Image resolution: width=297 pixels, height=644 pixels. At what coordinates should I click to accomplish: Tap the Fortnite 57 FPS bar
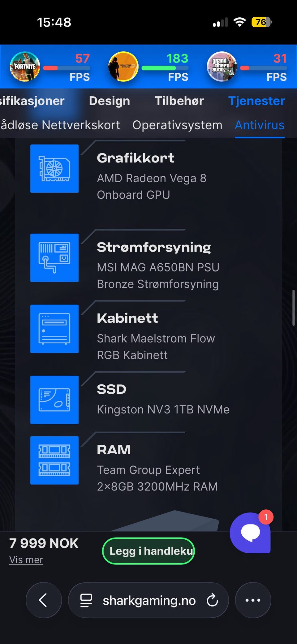point(67,68)
